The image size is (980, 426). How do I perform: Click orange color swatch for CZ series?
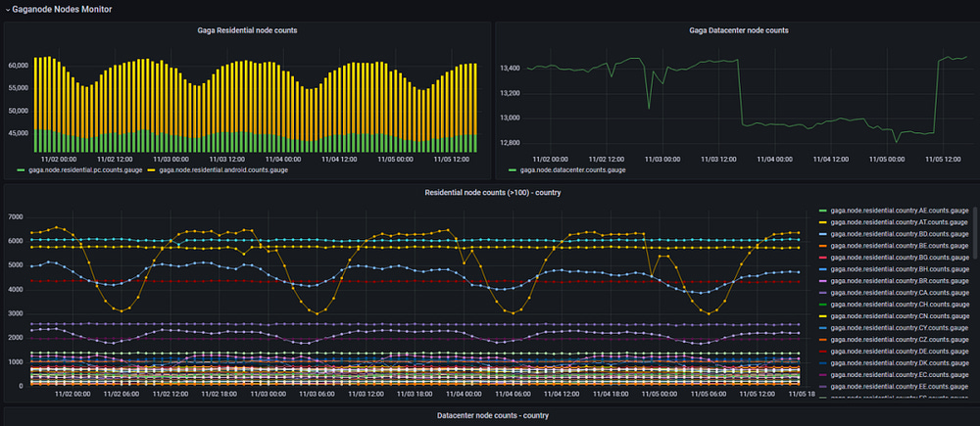pyautogui.click(x=822, y=340)
